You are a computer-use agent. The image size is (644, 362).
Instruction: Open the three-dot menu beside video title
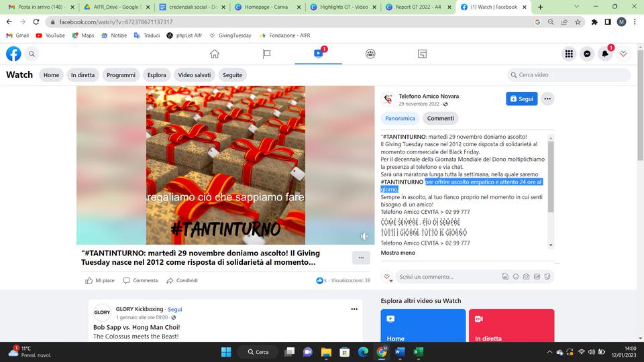(361, 257)
